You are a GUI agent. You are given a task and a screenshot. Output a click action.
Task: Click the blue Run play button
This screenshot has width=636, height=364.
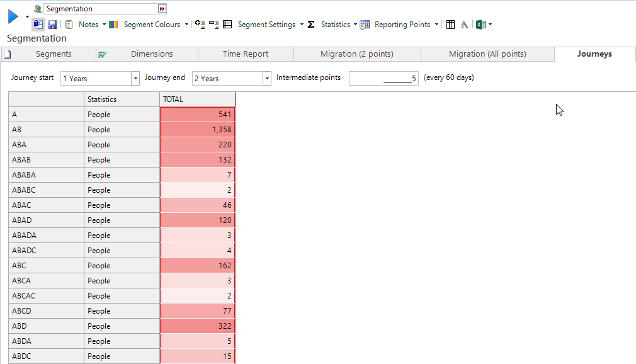13,17
